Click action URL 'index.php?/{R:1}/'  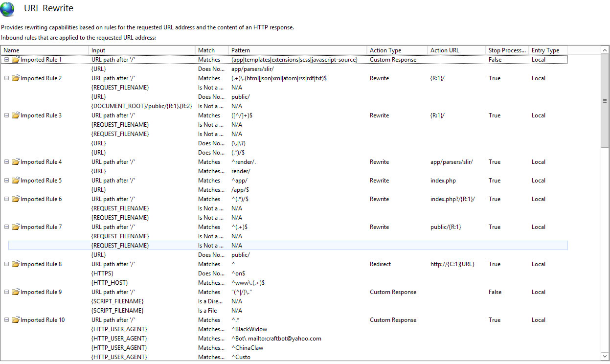click(x=452, y=199)
